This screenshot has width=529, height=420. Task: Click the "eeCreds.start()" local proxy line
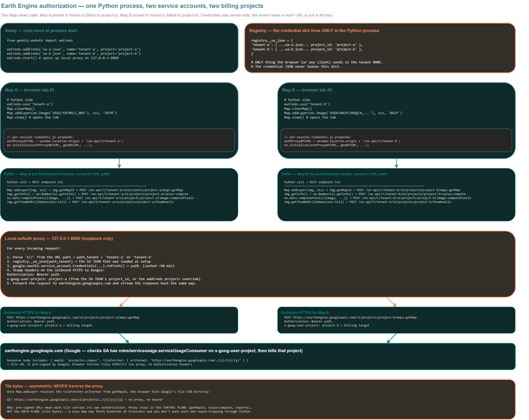click(x=63, y=58)
